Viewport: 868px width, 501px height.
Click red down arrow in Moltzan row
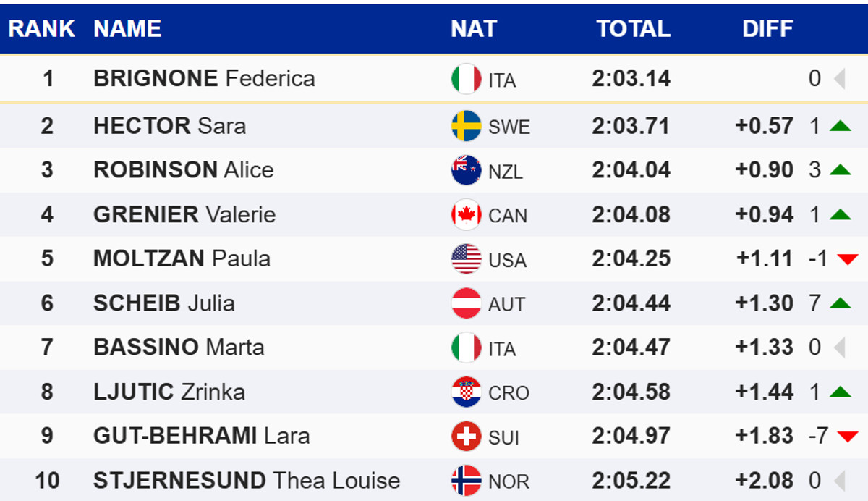tap(847, 259)
